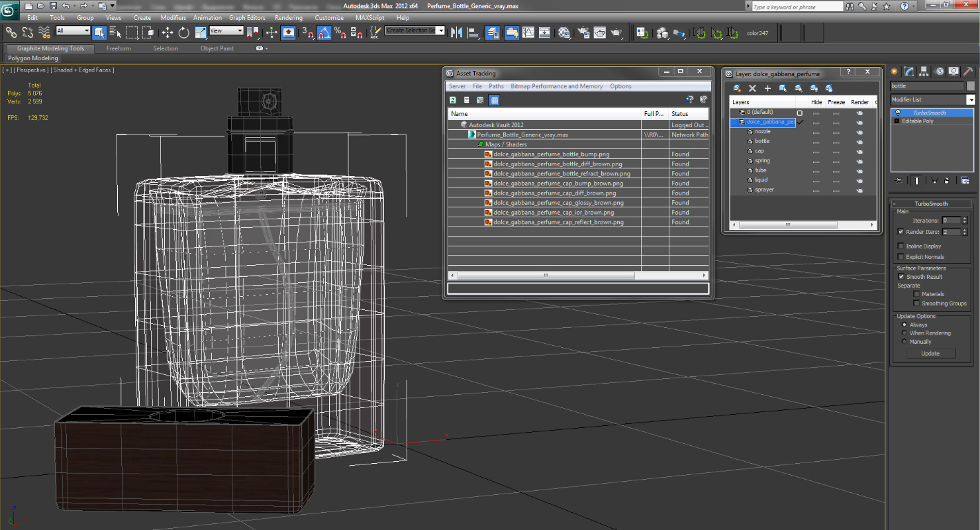This screenshot has height=530, width=980.
Task: Select the When Rendering update option
Action: 904,333
